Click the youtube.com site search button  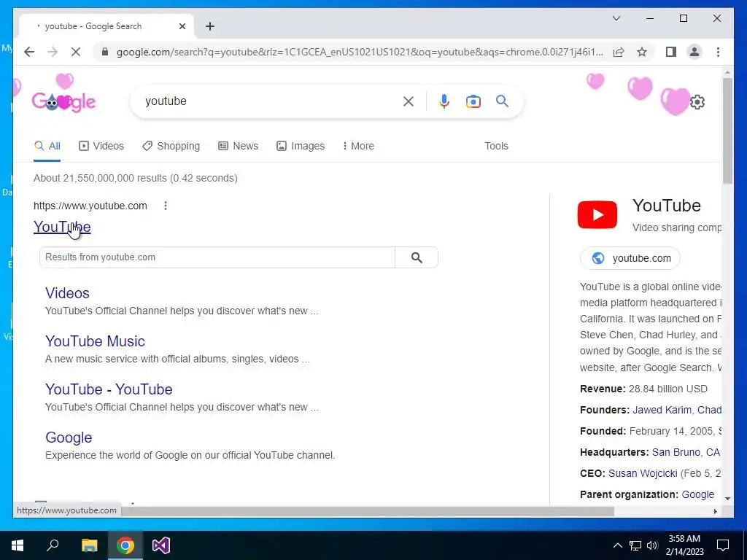click(x=417, y=257)
